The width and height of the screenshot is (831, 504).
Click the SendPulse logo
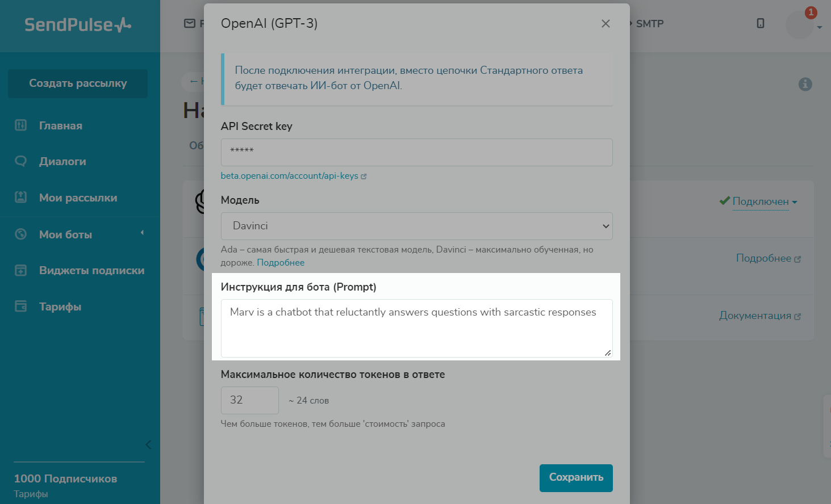[x=78, y=25]
